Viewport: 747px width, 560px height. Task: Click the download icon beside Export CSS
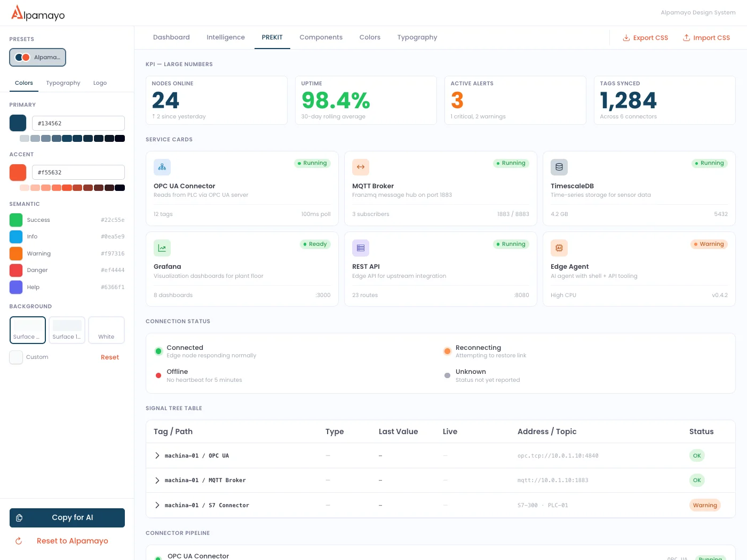point(626,38)
